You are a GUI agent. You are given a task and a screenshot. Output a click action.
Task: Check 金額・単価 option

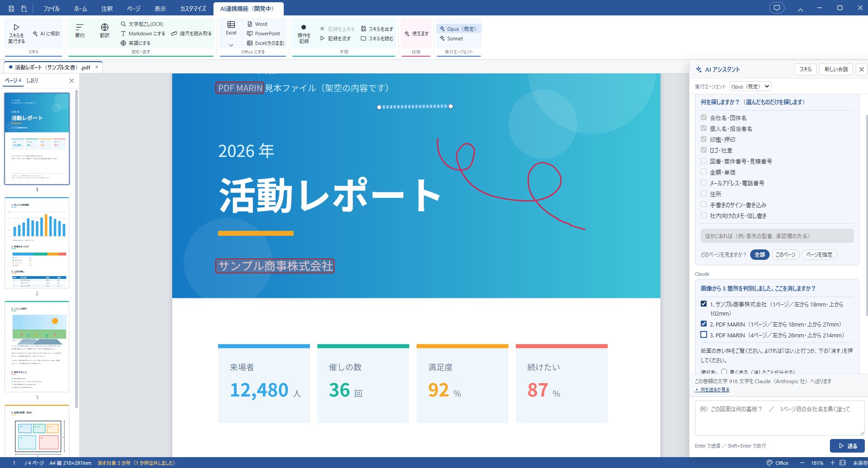703,172
